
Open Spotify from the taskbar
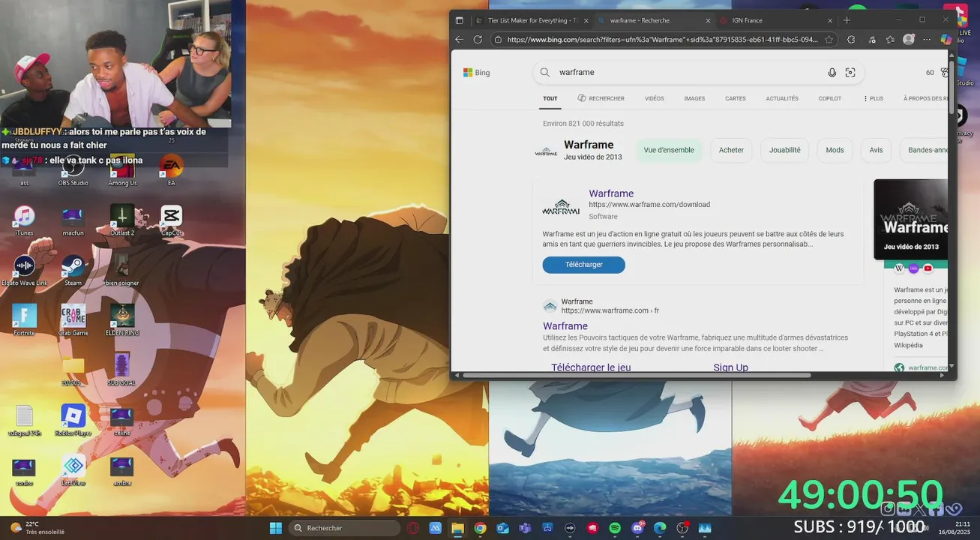coord(615,528)
